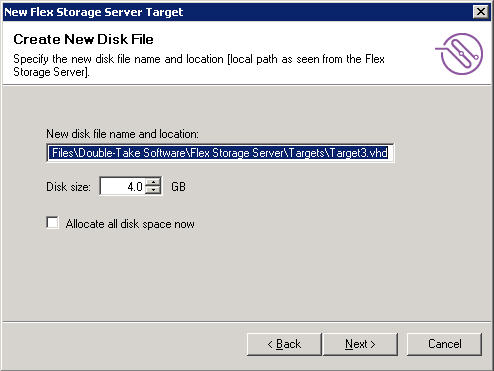Click the 'Disk size:' label
The image size is (494, 371).
pyautogui.click(x=68, y=187)
